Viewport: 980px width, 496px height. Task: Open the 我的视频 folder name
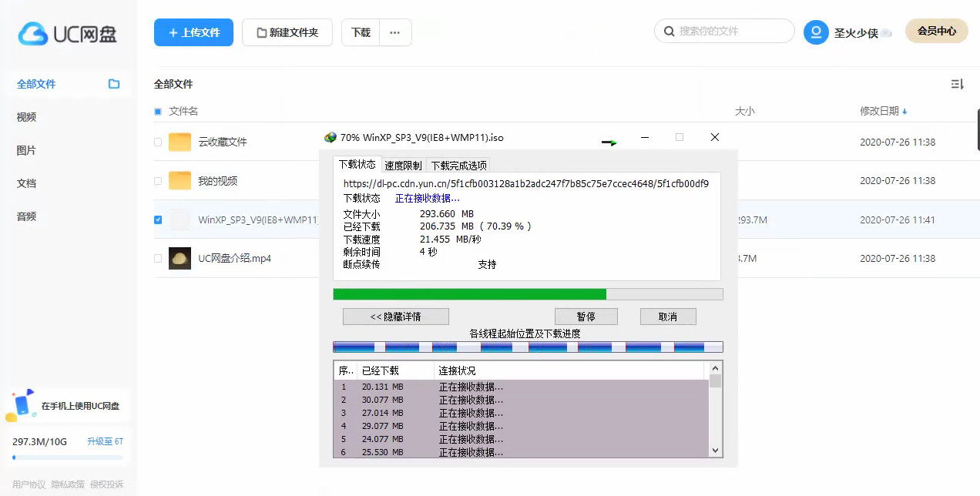pos(217,181)
